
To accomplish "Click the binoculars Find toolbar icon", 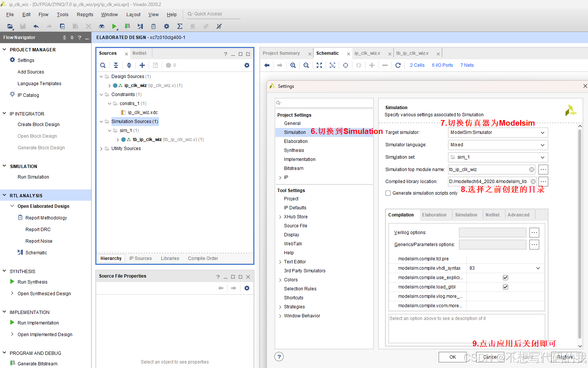I will click(102, 26).
